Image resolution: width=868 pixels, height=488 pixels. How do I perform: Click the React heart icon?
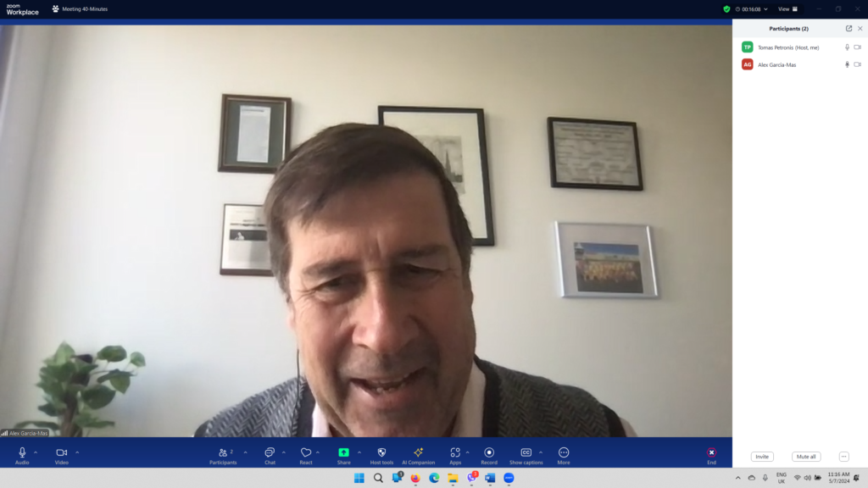point(306,453)
